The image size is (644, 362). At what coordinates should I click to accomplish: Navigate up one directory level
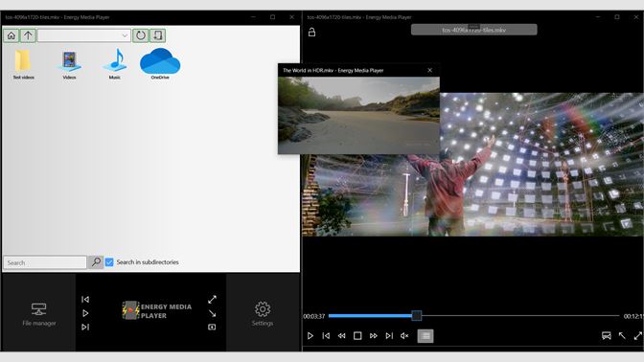(28, 35)
